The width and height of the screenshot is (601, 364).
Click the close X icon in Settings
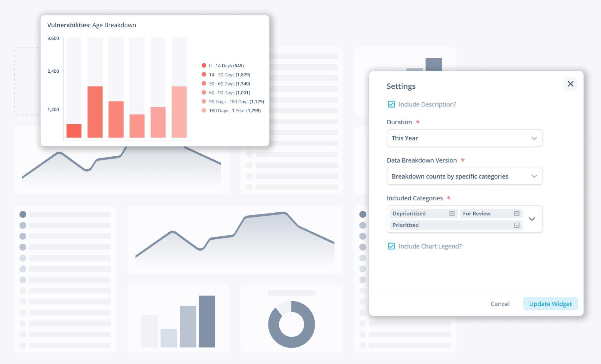[x=571, y=84]
